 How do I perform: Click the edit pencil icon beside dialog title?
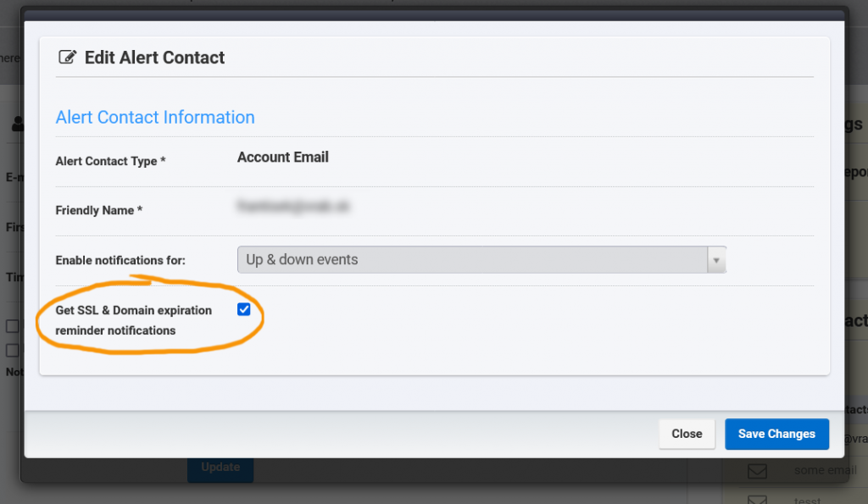pyautogui.click(x=67, y=57)
